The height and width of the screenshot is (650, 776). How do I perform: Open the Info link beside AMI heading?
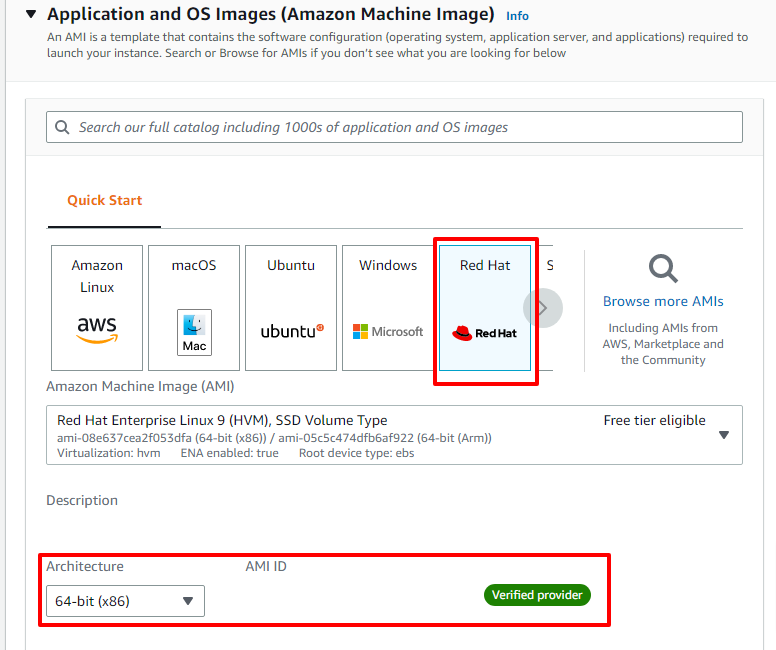[517, 16]
